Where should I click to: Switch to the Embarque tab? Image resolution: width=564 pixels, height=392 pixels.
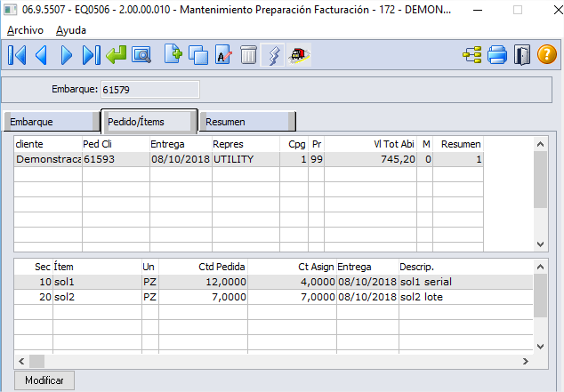pyautogui.click(x=52, y=122)
